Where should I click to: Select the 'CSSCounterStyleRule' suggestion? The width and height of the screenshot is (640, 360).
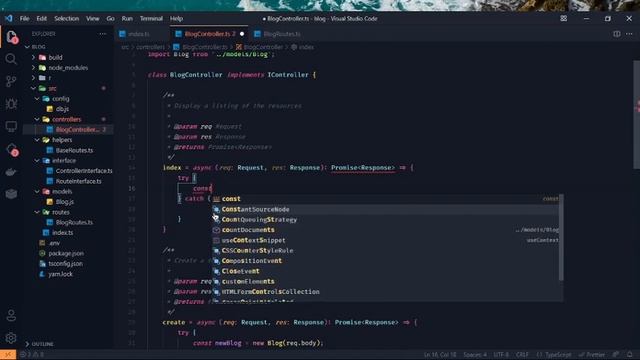386,250
